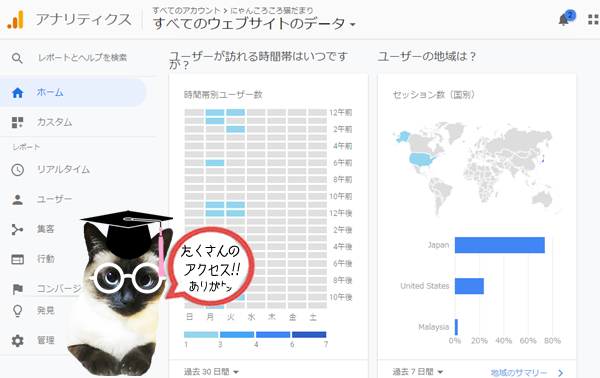Click the コンバージョン flag icon
600x378 pixels.
18,289
